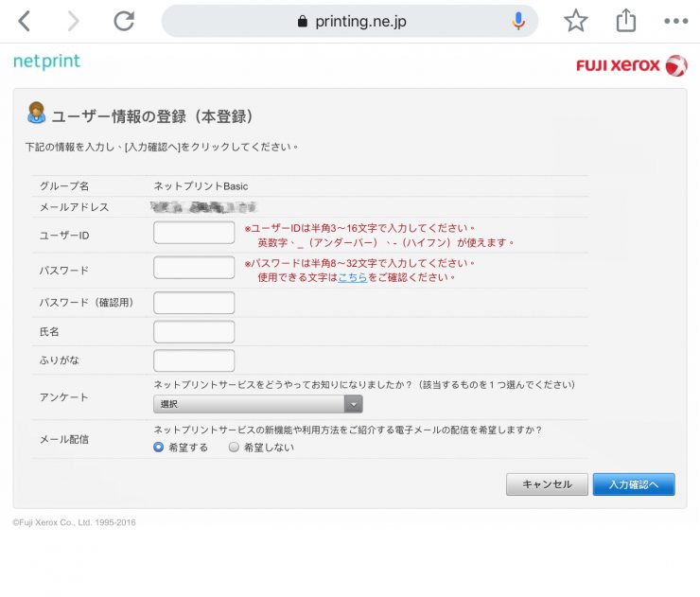
Task: Open the アンケート 選択 dropdown
Action: click(x=257, y=404)
